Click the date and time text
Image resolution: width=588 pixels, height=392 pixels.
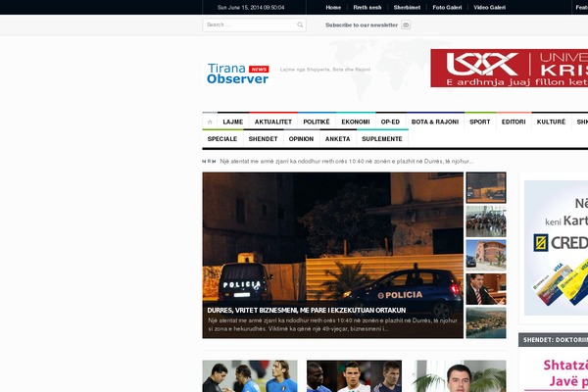point(251,8)
